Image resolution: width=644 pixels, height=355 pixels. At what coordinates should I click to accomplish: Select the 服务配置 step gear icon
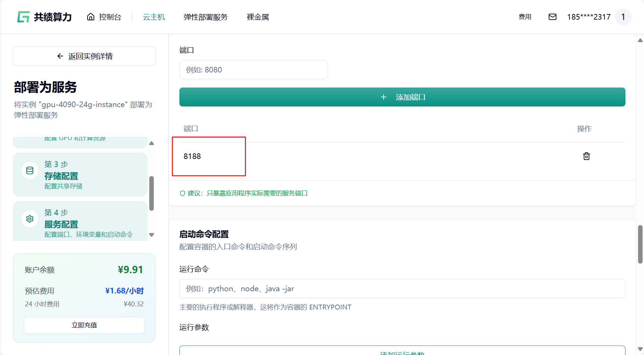point(30,219)
